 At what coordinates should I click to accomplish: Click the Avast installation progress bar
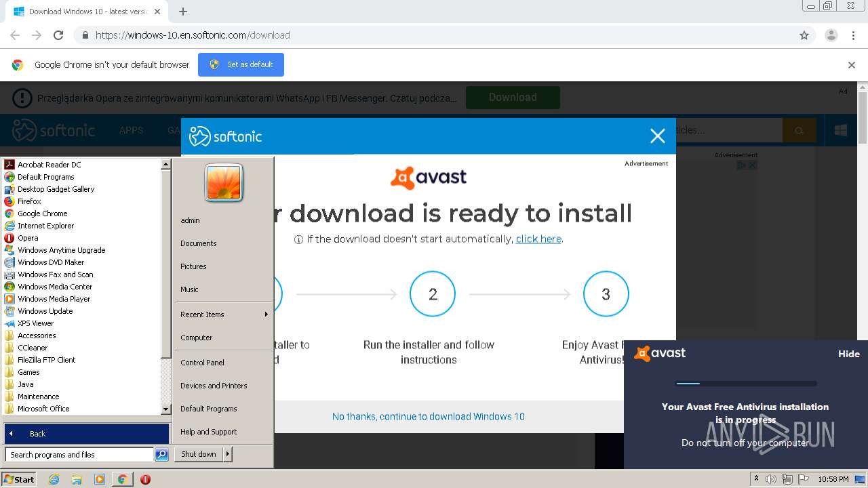(746, 384)
